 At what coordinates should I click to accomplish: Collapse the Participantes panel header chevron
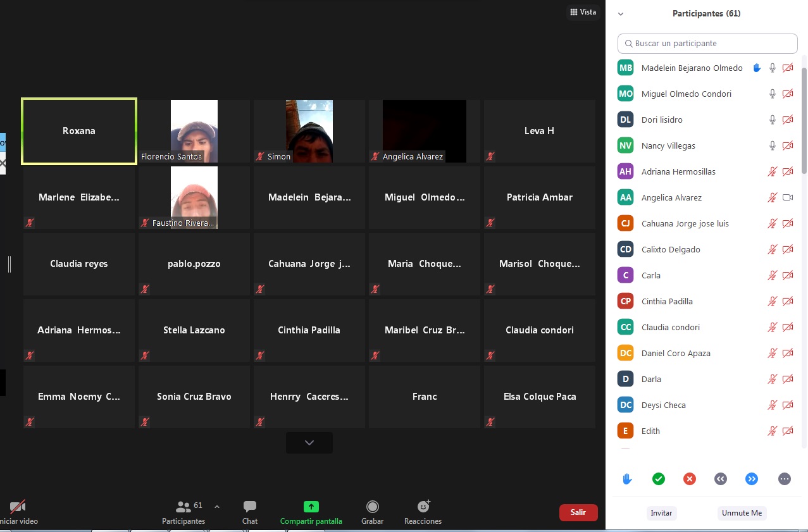(x=621, y=14)
